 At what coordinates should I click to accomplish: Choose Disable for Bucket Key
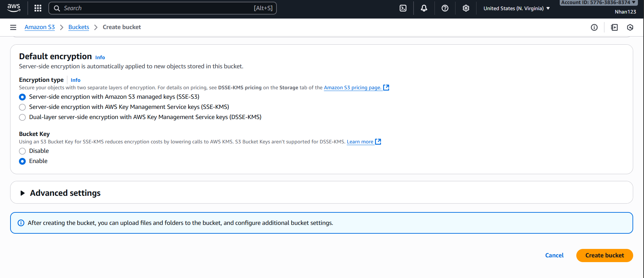pyautogui.click(x=22, y=151)
